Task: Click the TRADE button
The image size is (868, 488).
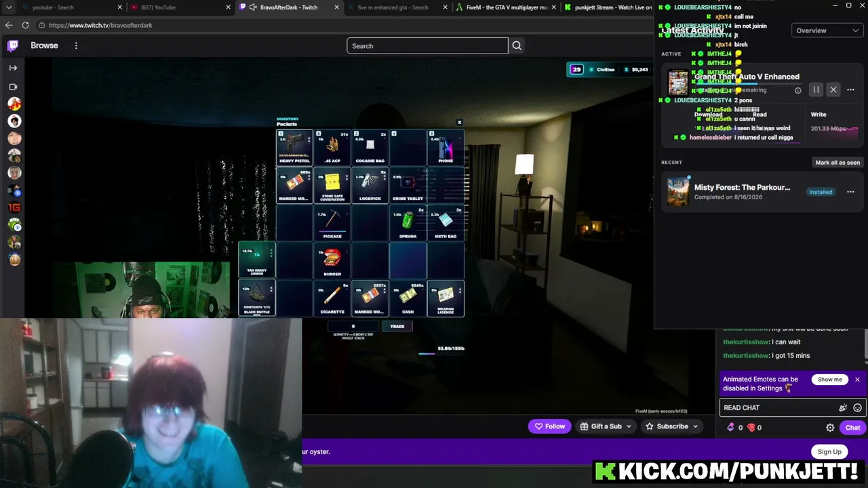Action: pyautogui.click(x=397, y=326)
